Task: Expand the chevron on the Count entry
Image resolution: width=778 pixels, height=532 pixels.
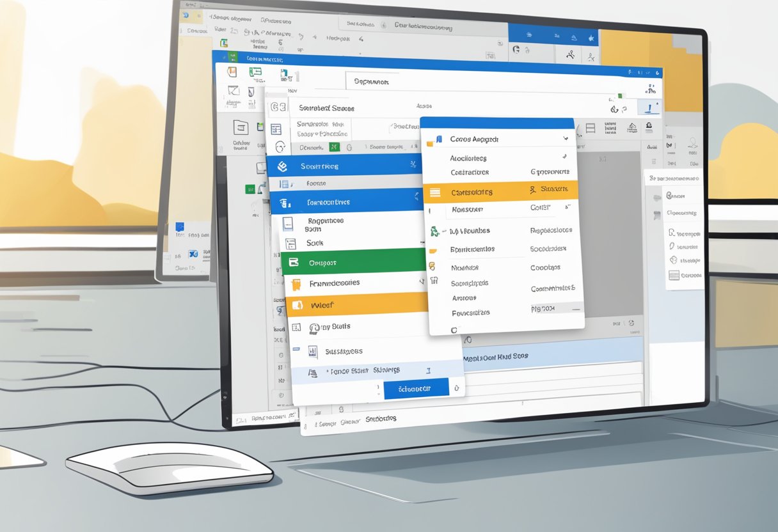Action: pos(566,207)
